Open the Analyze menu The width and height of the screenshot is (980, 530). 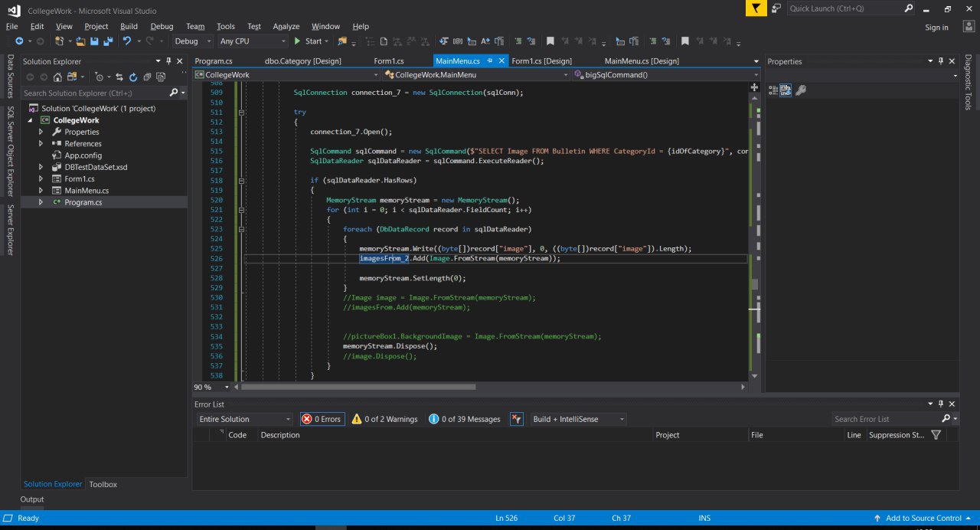(x=286, y=26)
